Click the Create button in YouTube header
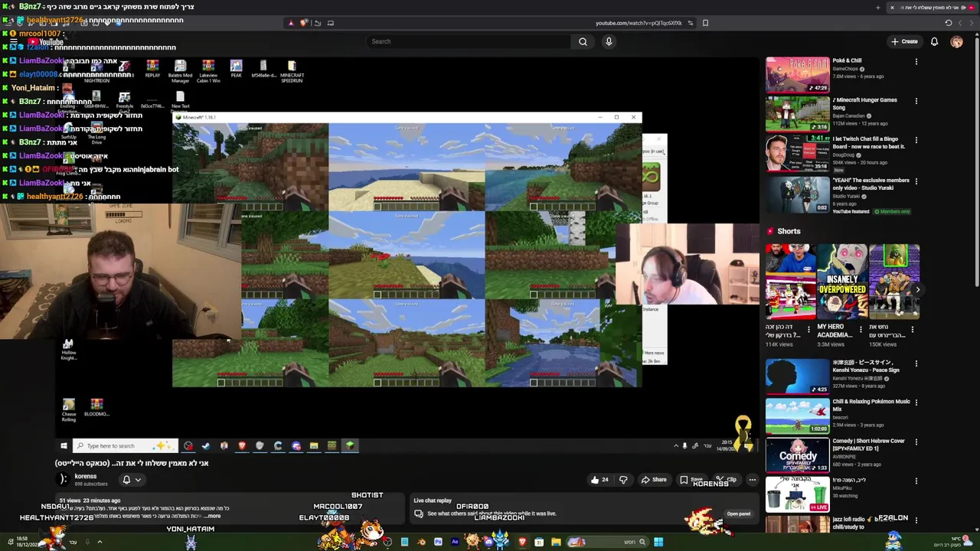 (x=904, y=41)
